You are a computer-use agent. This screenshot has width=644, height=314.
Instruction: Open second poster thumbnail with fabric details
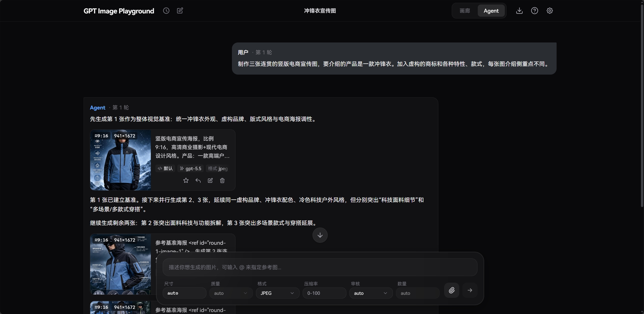tap(121, 264)
